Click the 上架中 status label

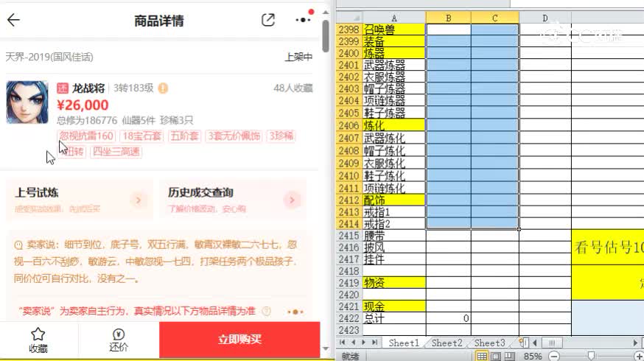click(x=298, y=57)
